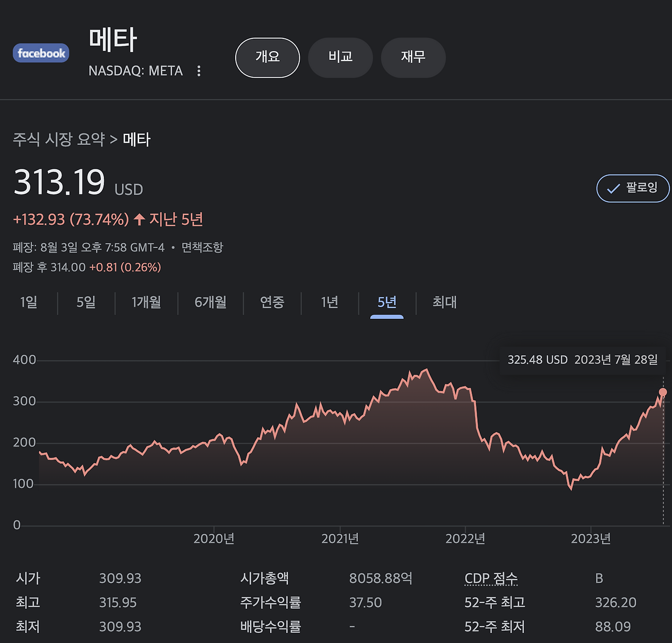Click the 2022년 label on chart axis
The image size is (672, 643).
[x=465, y=538]
